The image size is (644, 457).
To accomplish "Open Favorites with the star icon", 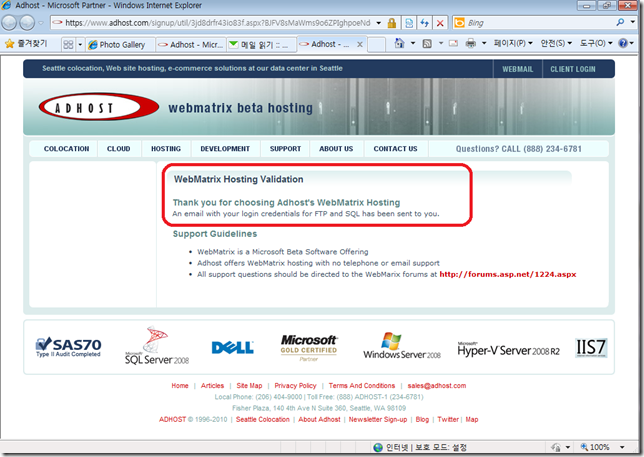I will (9, 44).
